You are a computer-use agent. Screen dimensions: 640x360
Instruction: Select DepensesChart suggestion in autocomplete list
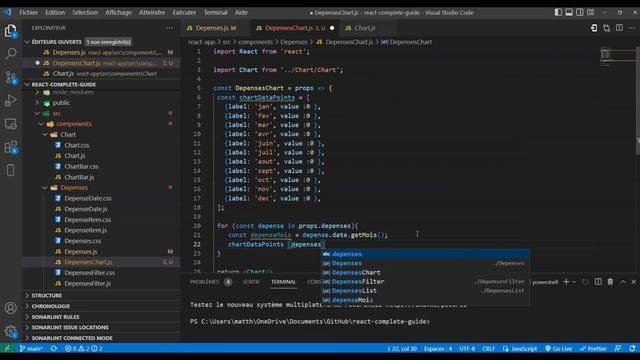pos(425,273)
